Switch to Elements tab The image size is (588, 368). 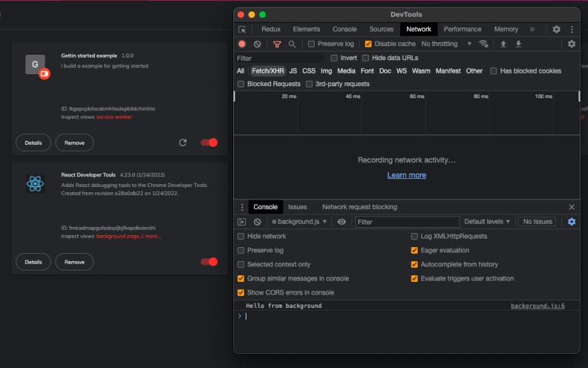[x=307, y=29]
